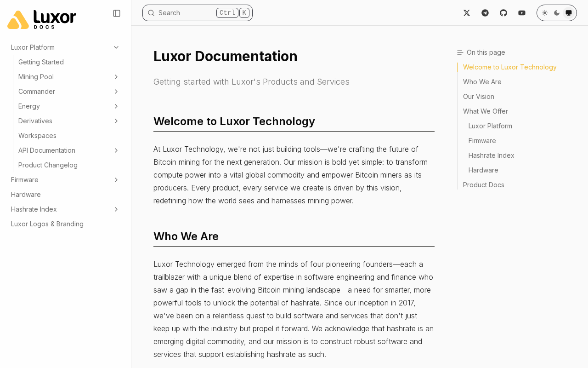Go to Firmware in page outline
The width and height of the screenshot is (588, 368).
(482, 141)
